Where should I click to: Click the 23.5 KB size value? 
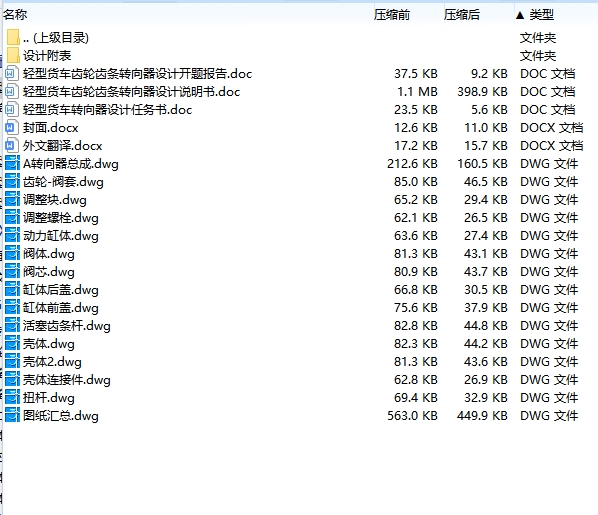pyautogui.click(x=416, y=109)
